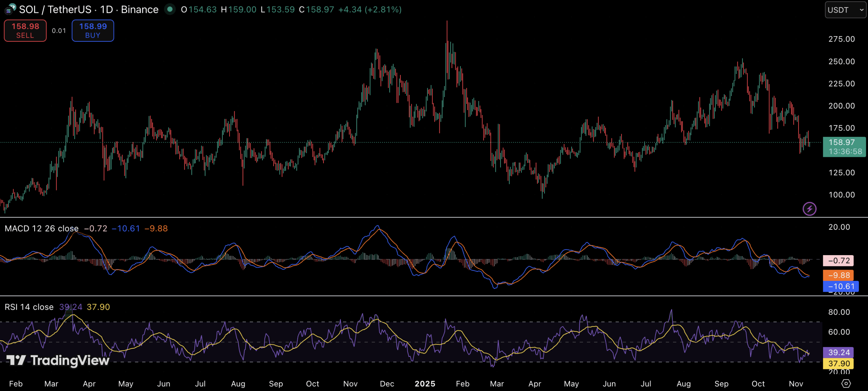Click the blue -10.61 MACD value tag
This screenshot has height=391, width=868.
pyautogui.click(x=841, y=286)
